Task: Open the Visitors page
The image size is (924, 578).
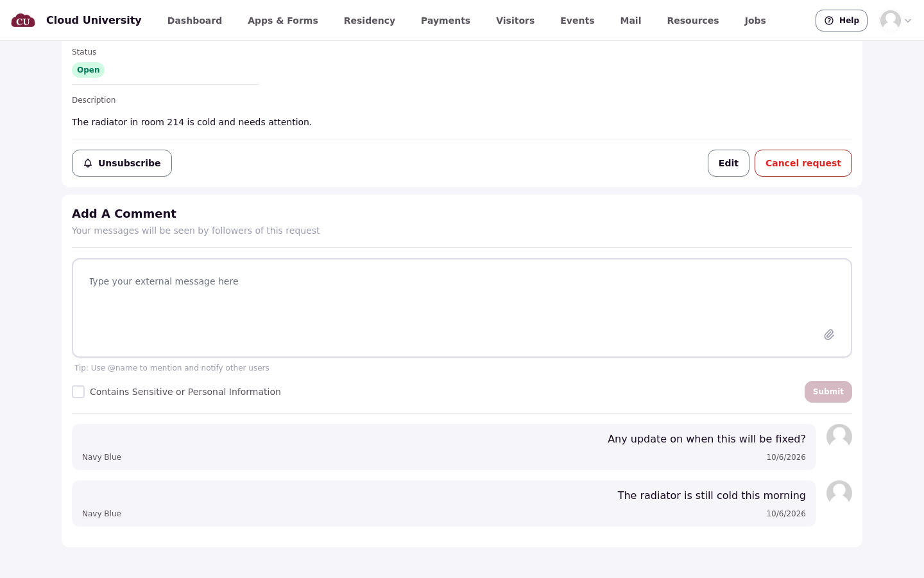Action: (x=515, y=21)
